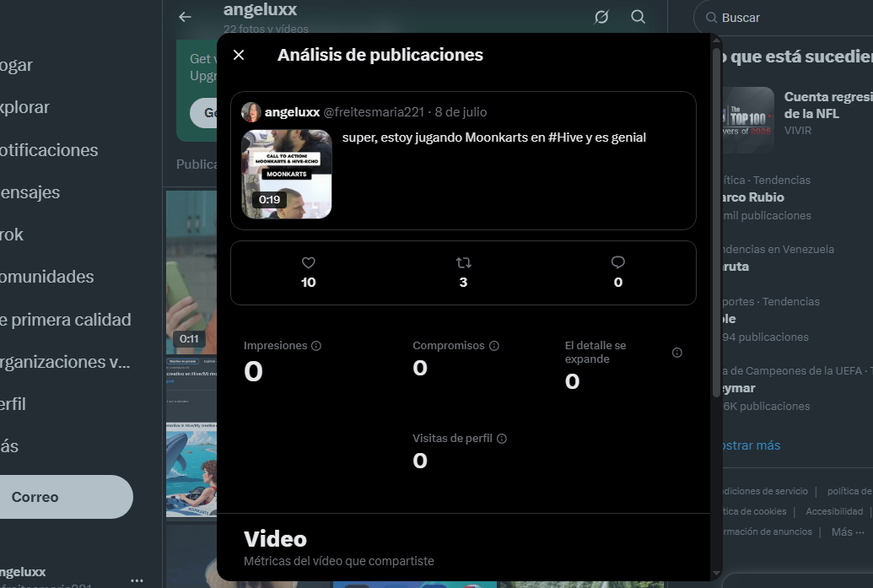
Task: Click the scrollbar down arrow in dialog
Action: click(716, 573)
